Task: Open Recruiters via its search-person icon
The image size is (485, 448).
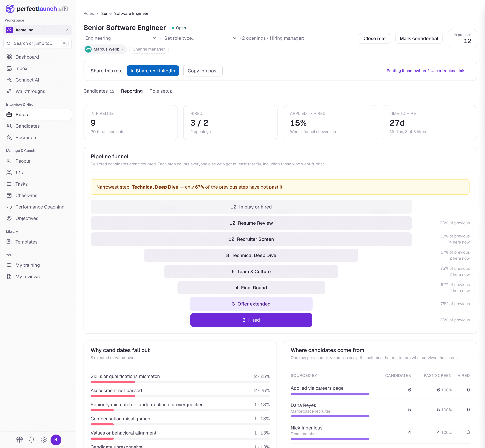Action: click(x=9, y=137)
